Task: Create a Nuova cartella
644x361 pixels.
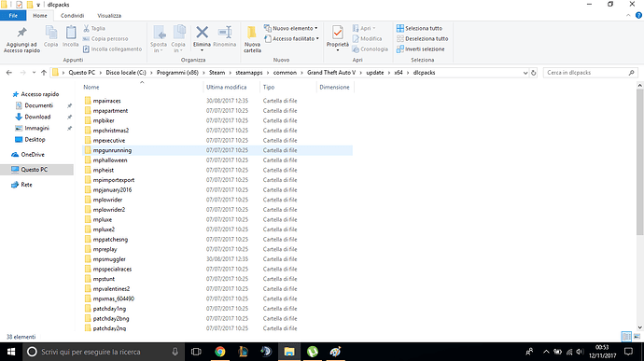Action: coord(252,39)
